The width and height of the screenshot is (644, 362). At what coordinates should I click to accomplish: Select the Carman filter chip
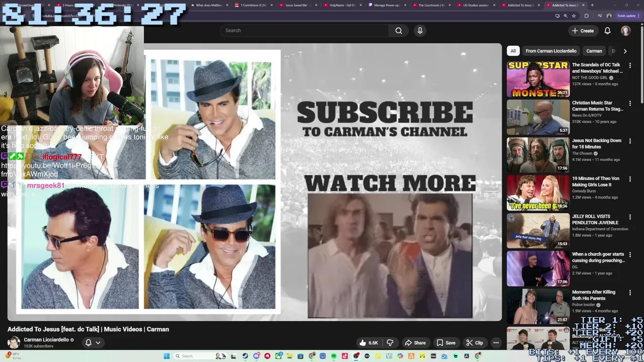(594, 51)
